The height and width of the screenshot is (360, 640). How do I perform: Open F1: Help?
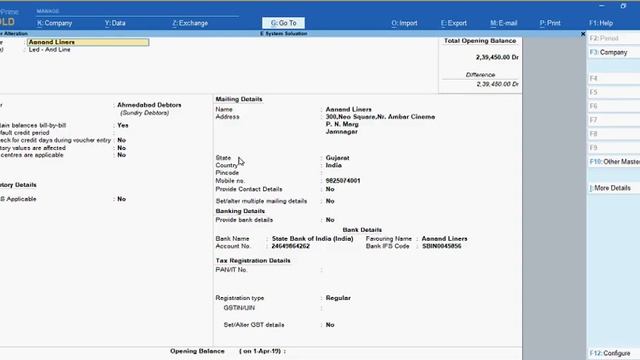(x=600, y=23)
